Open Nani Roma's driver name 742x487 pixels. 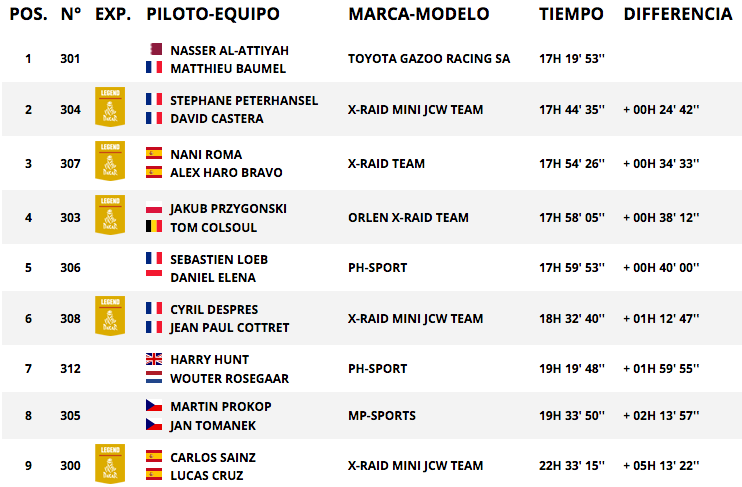(x=206, y=154)
